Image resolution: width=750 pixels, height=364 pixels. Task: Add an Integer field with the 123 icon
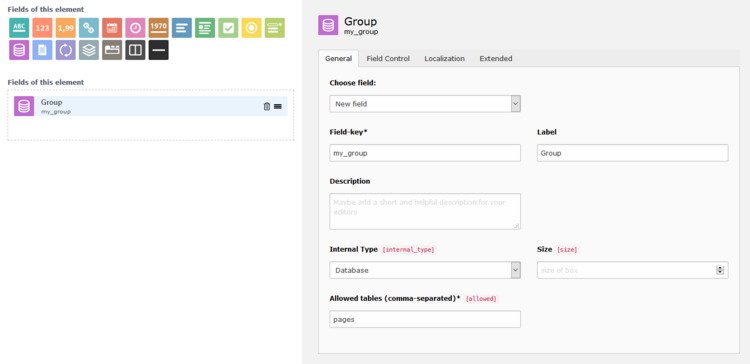pos(43,28)
